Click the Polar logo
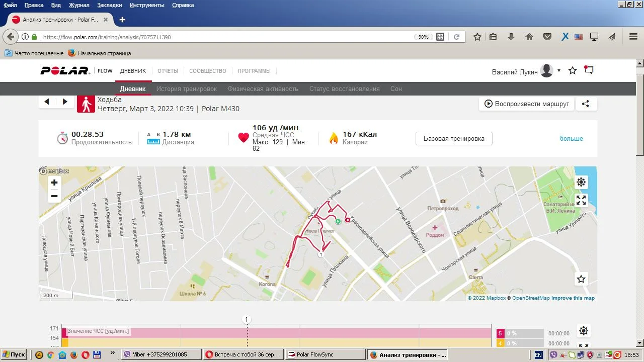 [x=65, y=71]
